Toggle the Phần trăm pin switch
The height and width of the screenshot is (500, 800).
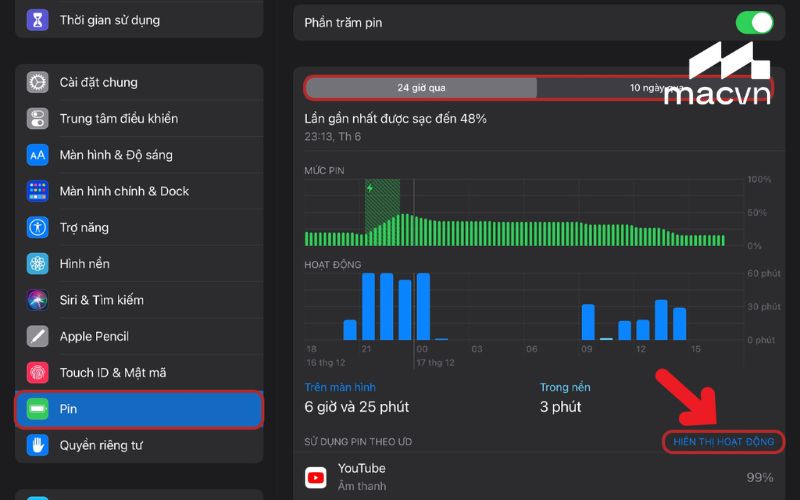[754, 22]
